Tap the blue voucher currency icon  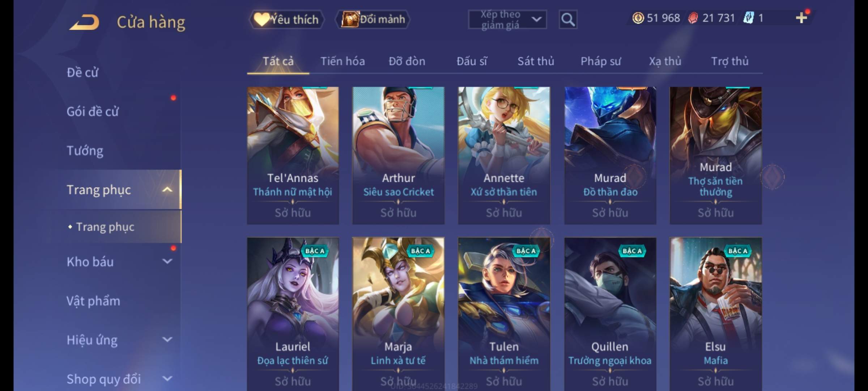[x=748, y=18]
